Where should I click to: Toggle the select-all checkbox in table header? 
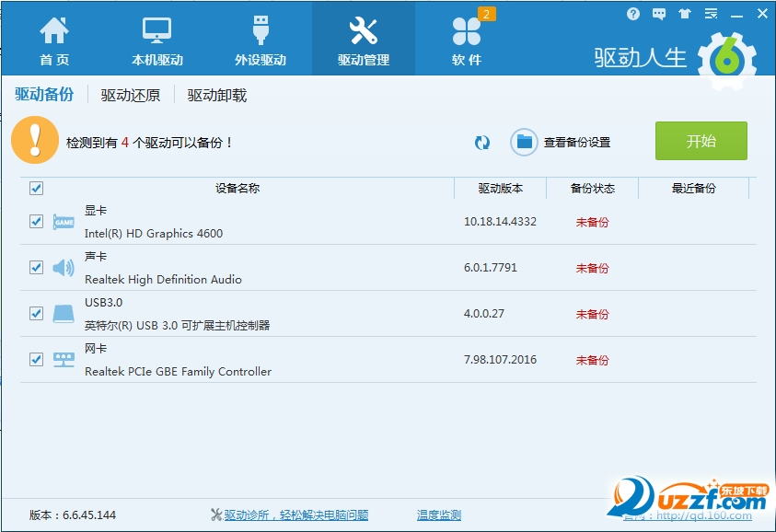pos(36,188)
